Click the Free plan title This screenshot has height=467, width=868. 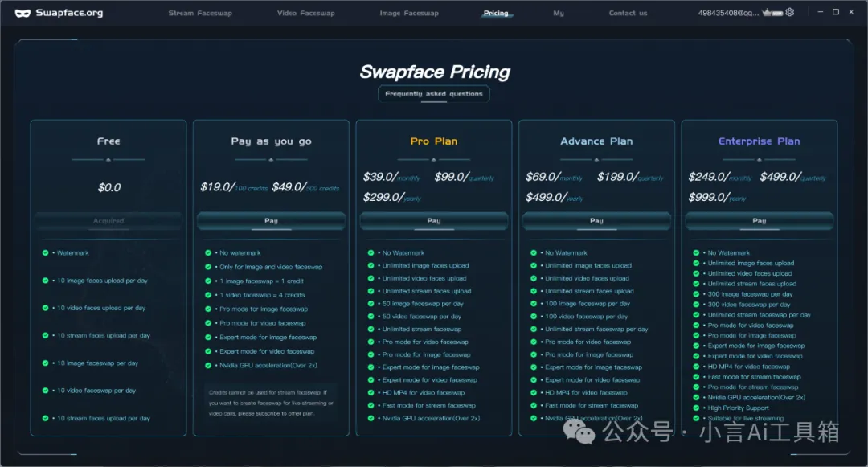coord(108,141)
